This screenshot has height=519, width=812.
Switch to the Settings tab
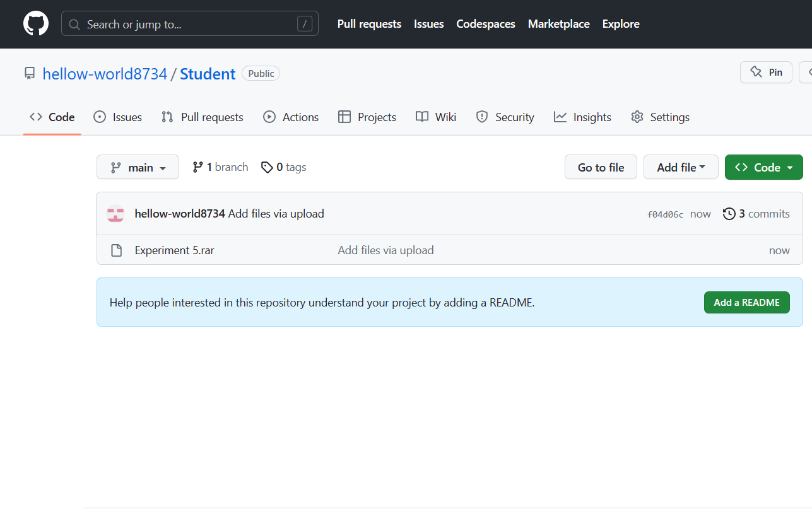(x=660, y=117)
